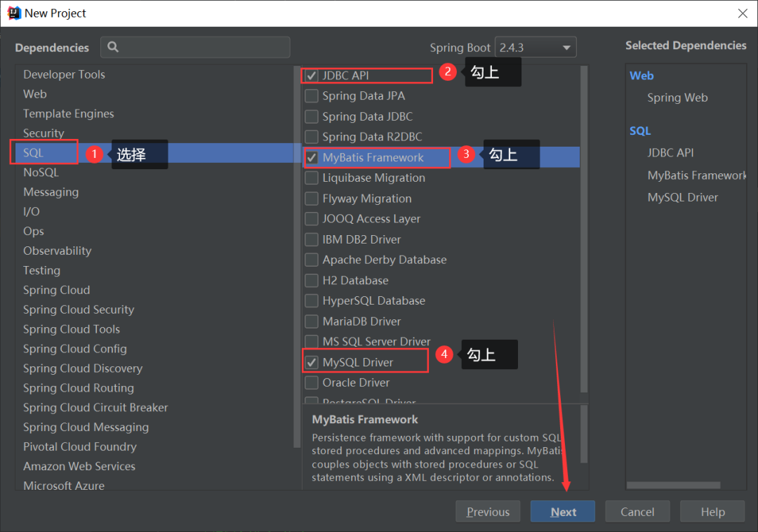Screen dimensions: 758x532
Task: Click the search magnifier icon
Action: [x=112, y=47]
